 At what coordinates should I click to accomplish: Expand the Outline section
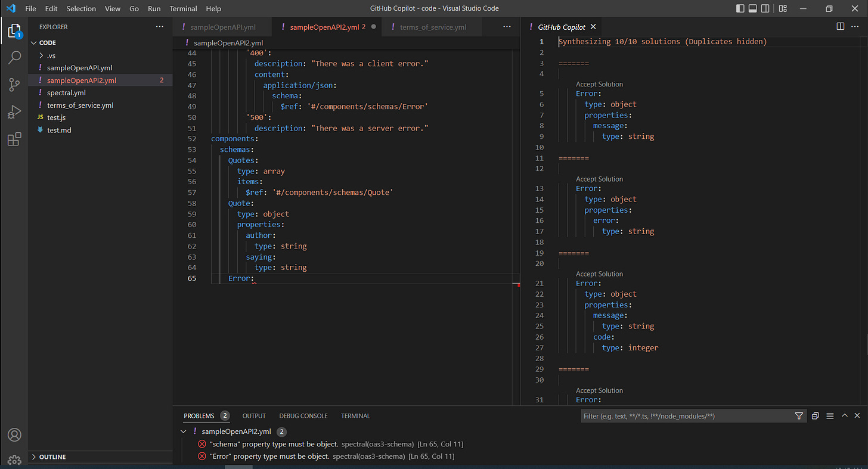[52, 457]
